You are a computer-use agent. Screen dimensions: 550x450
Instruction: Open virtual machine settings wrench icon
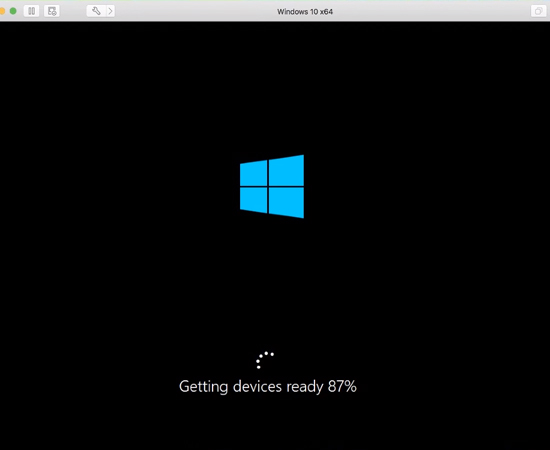[x=96, y=11]
